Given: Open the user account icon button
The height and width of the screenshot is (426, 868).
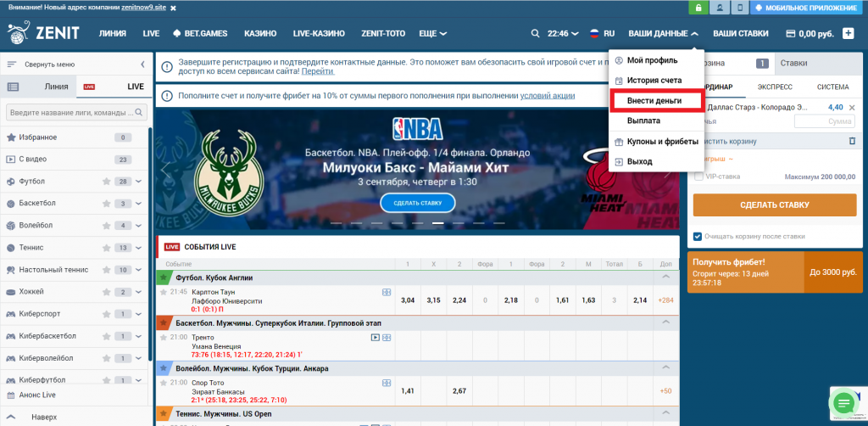Looking at the screenshot, I should (719, 8).
